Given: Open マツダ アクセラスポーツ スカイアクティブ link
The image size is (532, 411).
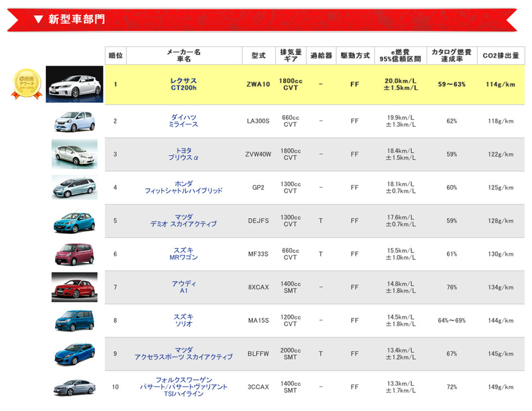Looking at the screenshot, I should (184, 353).
